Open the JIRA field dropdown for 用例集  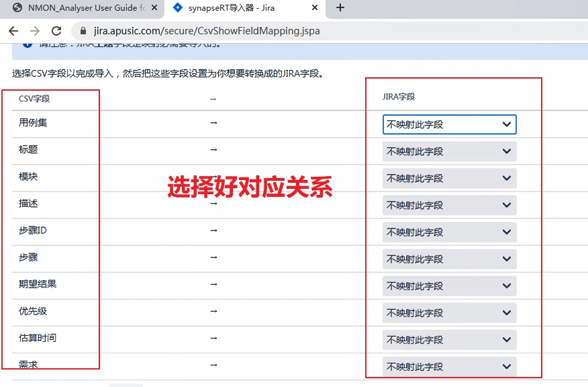click(x=449, y=124)
